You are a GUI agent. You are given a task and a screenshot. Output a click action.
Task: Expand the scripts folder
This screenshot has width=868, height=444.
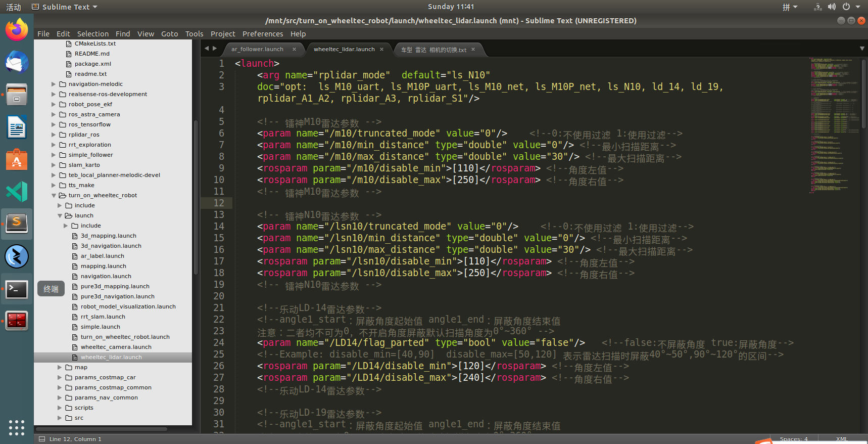[60, 408]
